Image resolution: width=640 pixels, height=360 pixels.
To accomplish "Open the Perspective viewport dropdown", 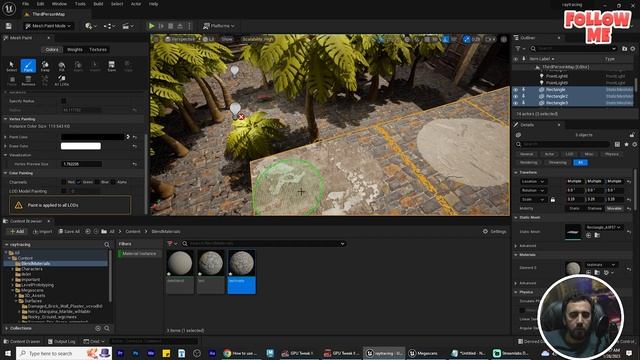I will [x=180, y=39].
